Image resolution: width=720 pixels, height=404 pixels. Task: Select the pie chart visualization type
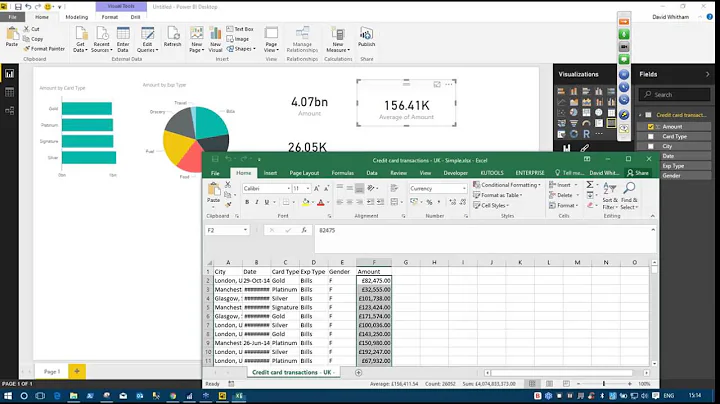tap(574, 112)
